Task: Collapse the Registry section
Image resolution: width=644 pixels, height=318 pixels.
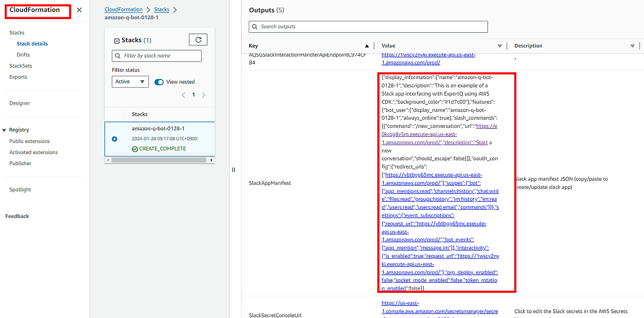Action: coord(5,130)
